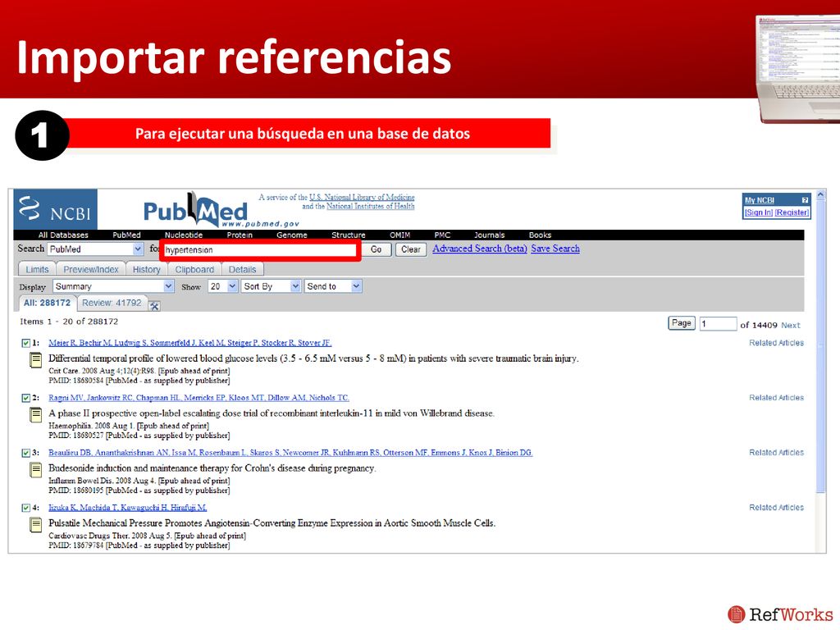Go to the Next results page

click(x=791, y=325)
